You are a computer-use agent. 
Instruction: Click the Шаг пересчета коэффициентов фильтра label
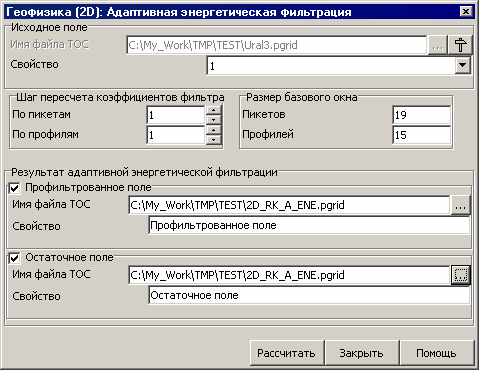[x=120, y=97]
